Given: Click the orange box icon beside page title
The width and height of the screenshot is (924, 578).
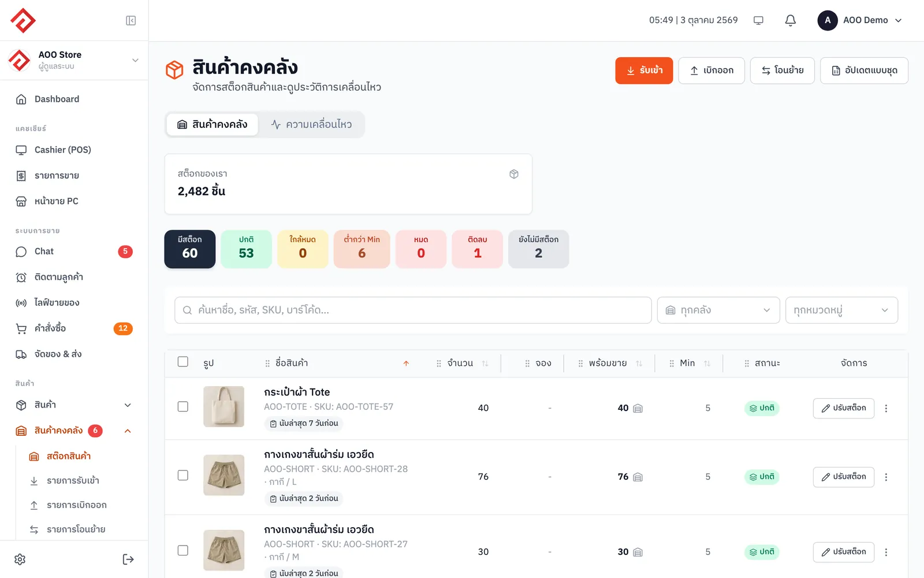Looking at the screenshot, I should [174, 70].
